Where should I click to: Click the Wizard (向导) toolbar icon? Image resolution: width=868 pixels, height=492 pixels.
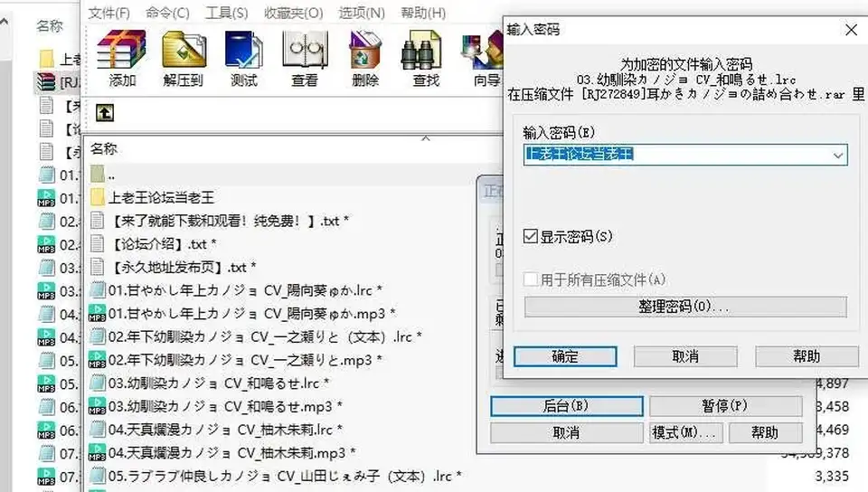[483, 58]
